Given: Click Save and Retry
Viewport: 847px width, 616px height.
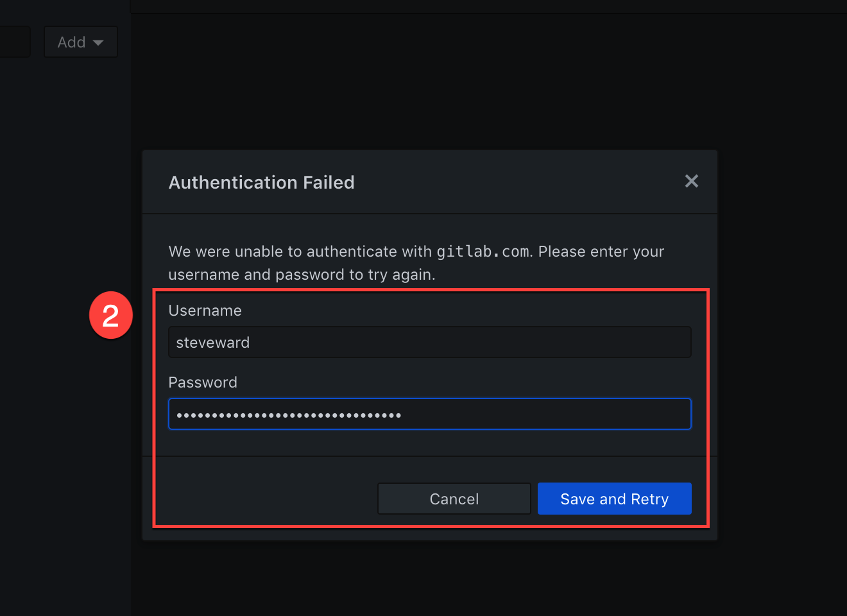Looking at the screenshot, I should pos(614,499).
